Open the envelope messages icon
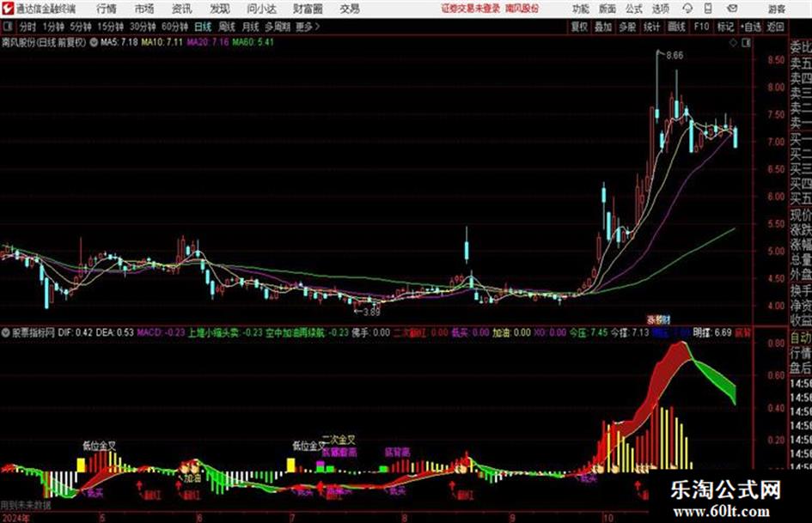This screenshot has width=812, height=523. coord(732,9)
